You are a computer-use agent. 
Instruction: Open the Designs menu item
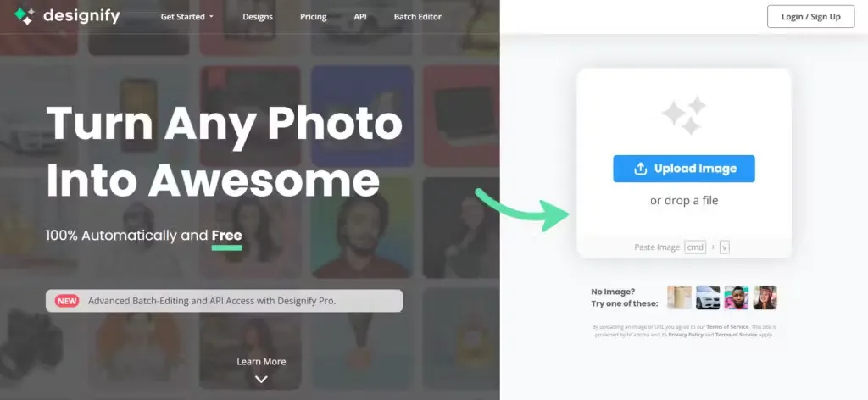pos(258,17)
